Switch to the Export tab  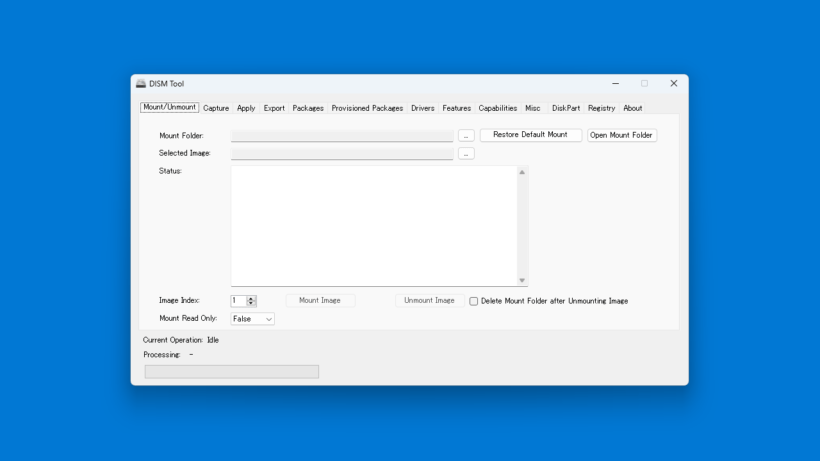point(274,108)
